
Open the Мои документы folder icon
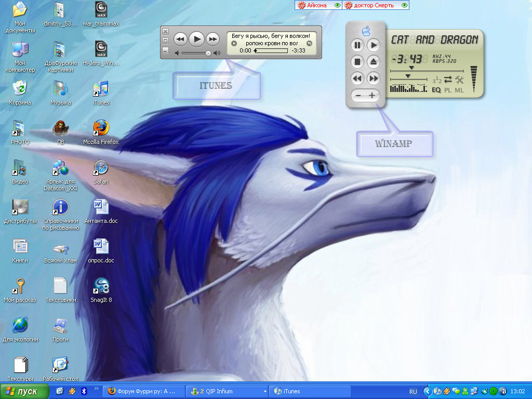[x=20, y=17]
